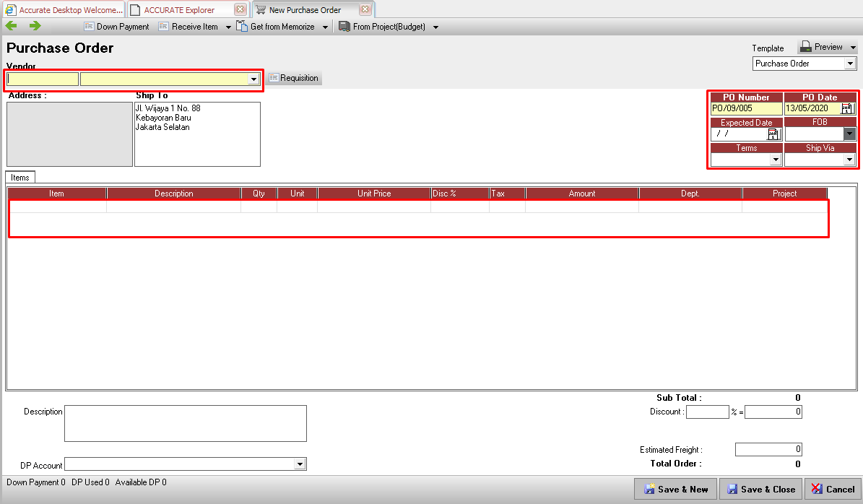Image resolution: width=863 pixels, height=504 pixels.
Task: Open the FOB dropdown
Action: coord(849,134)
